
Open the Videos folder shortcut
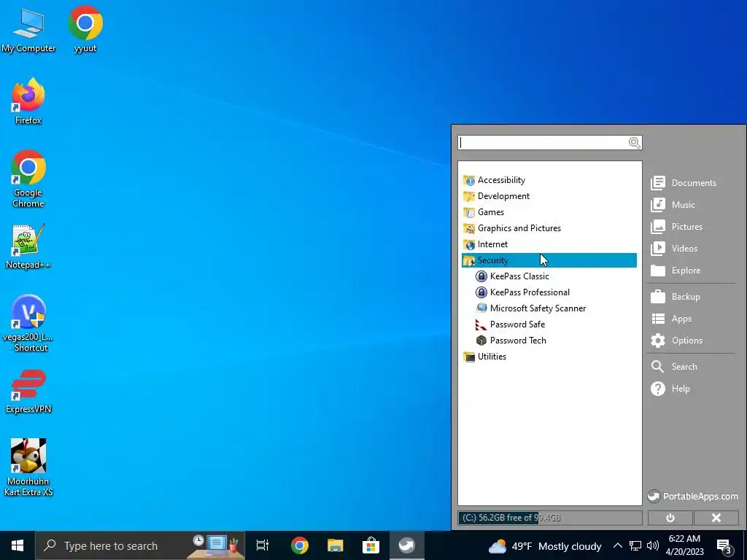pyautogui.click(x=674, y=249)
